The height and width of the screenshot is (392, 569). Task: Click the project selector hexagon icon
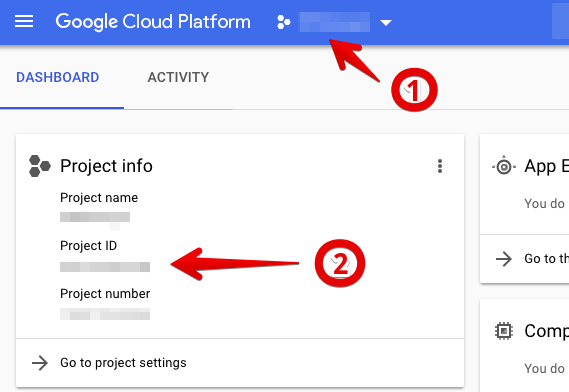point(283,22)
